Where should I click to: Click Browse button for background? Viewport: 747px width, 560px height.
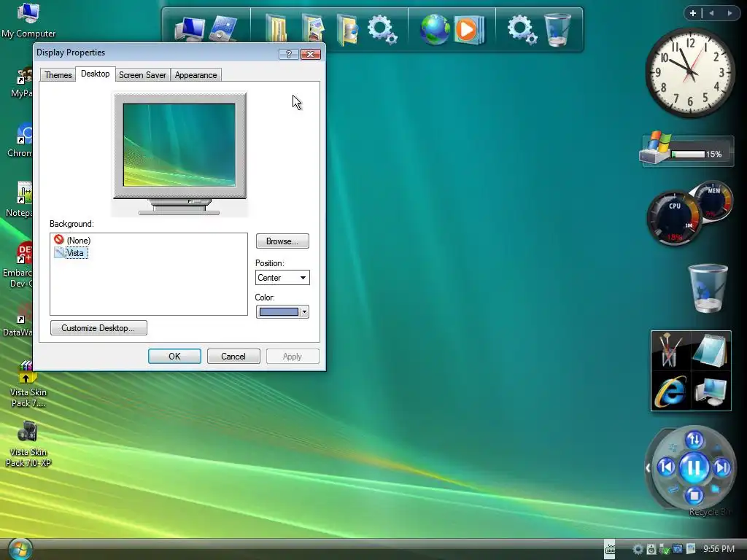pos(282,241)
